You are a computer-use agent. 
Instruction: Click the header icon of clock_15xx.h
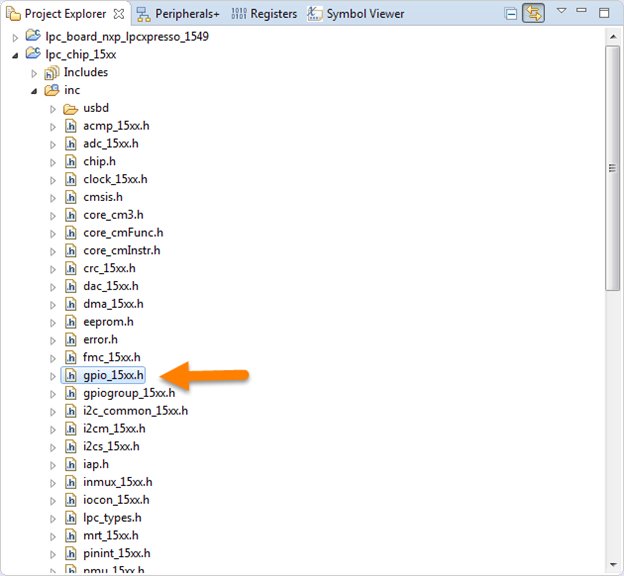pyautogui.click(x=70, y=180)
